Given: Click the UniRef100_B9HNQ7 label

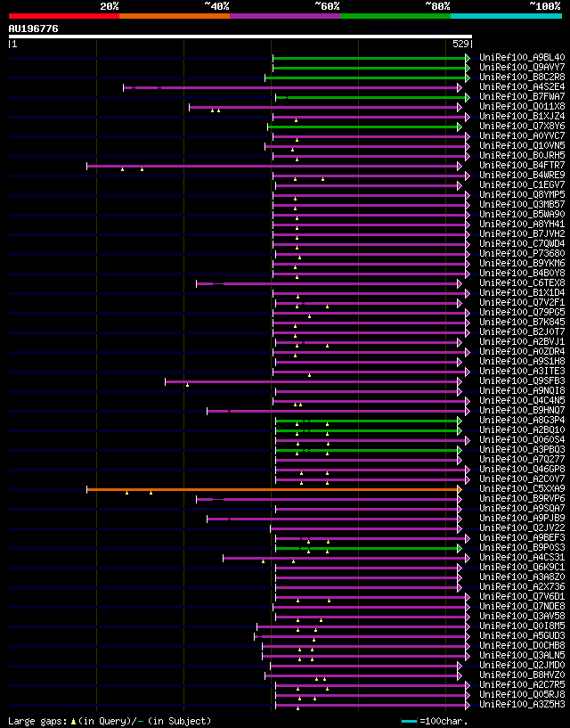Looking at the screenshot, I should (x=522, y=411).
